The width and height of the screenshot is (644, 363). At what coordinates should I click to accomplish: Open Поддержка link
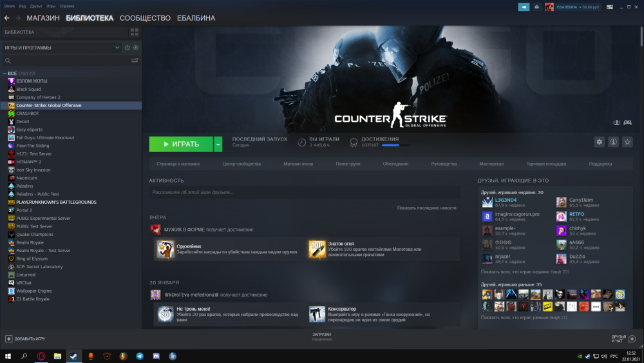(600, 164)
